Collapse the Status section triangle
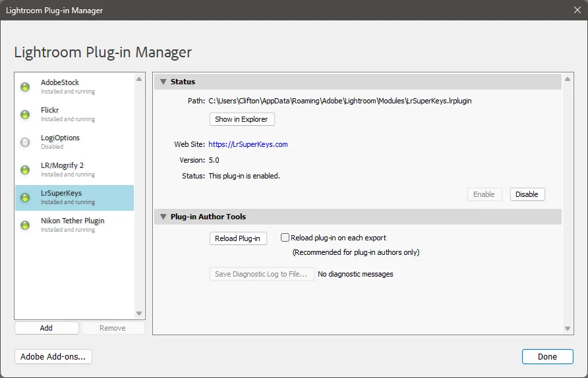Image resolution: width=588 pixels, height=378 pixels. [163, 82]
